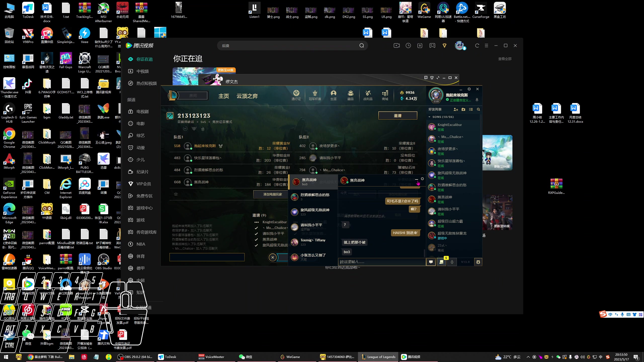Search the League friends list
Image resolution: width=644 pixels, height=362 pixels.
click(x=478, y=109)
